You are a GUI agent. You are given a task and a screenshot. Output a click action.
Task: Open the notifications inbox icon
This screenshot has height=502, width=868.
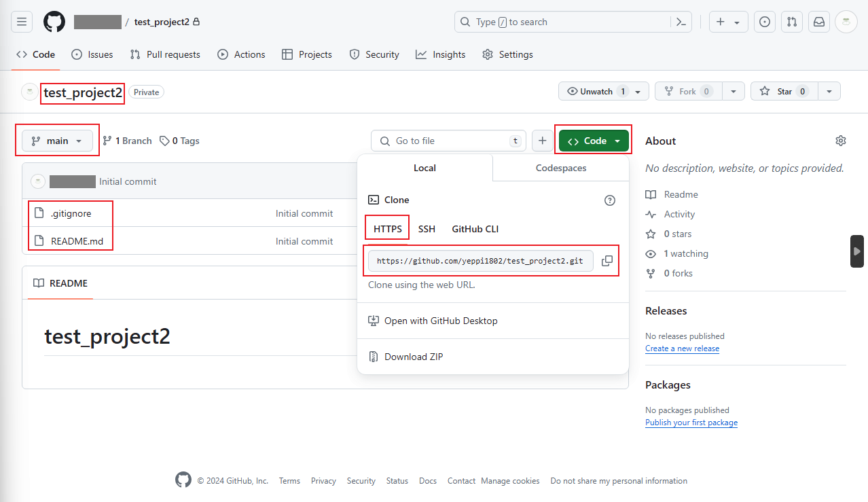click(819, 22)
